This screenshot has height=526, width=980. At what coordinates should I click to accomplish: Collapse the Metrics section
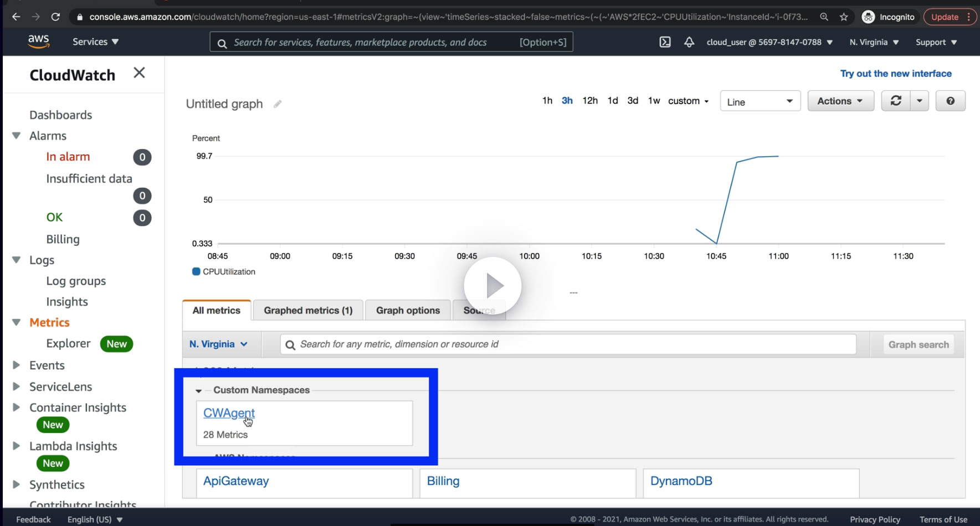[17, 322]
